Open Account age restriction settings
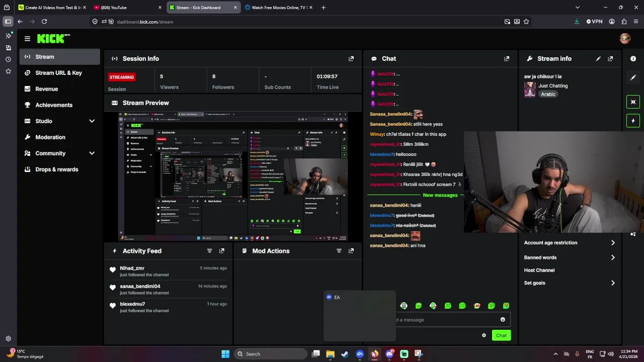 pos(570,243)
